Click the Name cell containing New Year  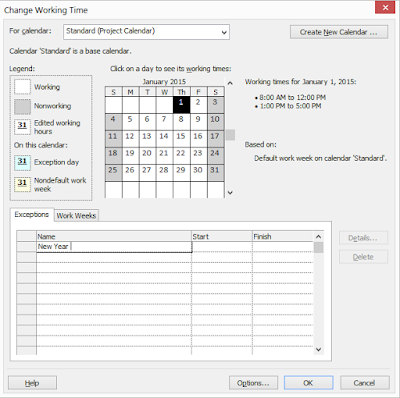(x=114, y=247)
